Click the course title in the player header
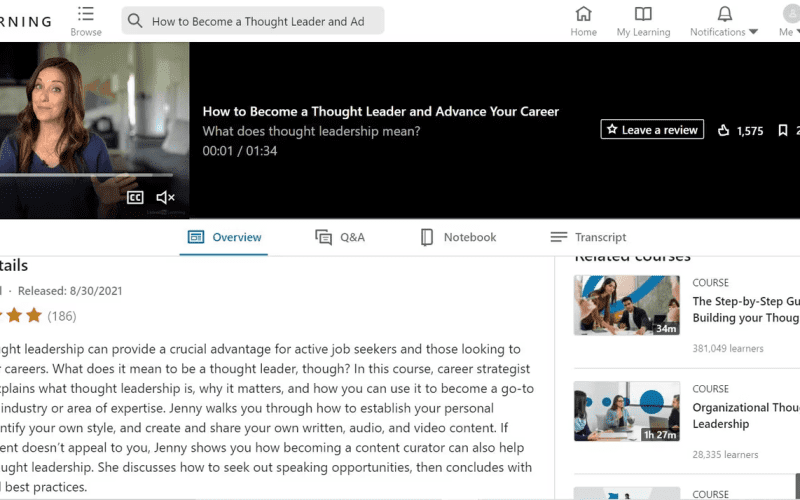This screenshot has height=500, width=800. click(381, 111)
